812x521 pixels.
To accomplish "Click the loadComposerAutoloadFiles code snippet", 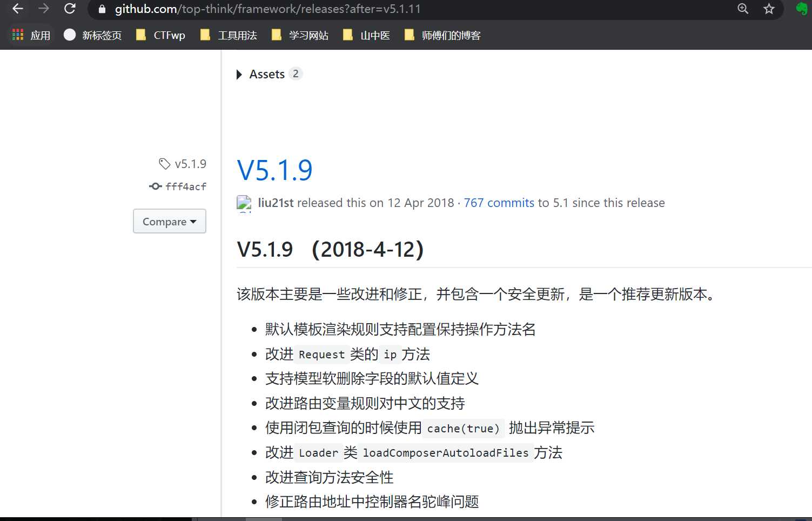I will (445, 453).
